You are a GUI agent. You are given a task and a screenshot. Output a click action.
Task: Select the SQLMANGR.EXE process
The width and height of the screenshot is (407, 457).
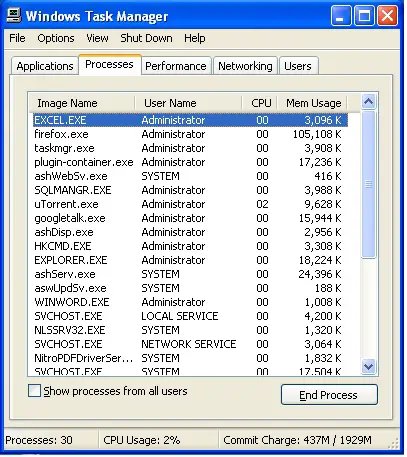pos(190,190)
